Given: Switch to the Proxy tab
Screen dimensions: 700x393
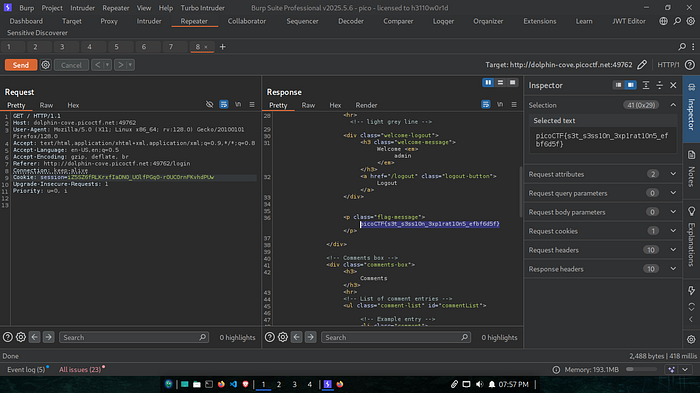Looking at the screenshot, I should [109, 21].
